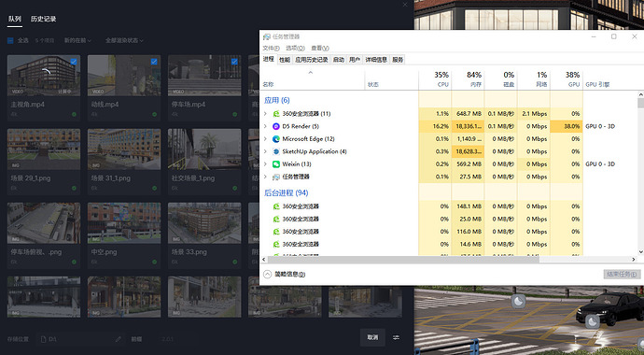
Task: Click the 任务管理器 process row icon
Action: tap(276, 177)
